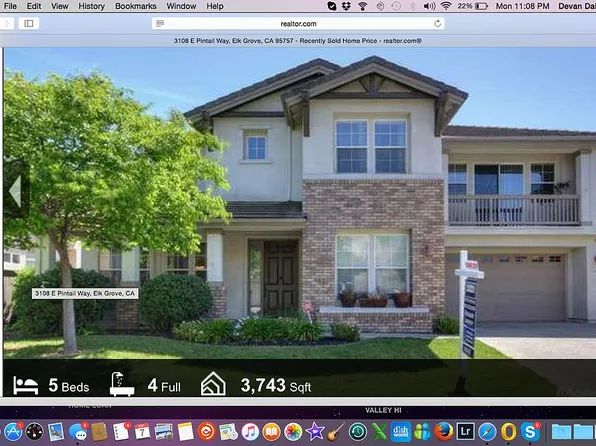Open the orange circular app in dock
The width and height of the screenshot is (596, 446).
click(207, 432)
